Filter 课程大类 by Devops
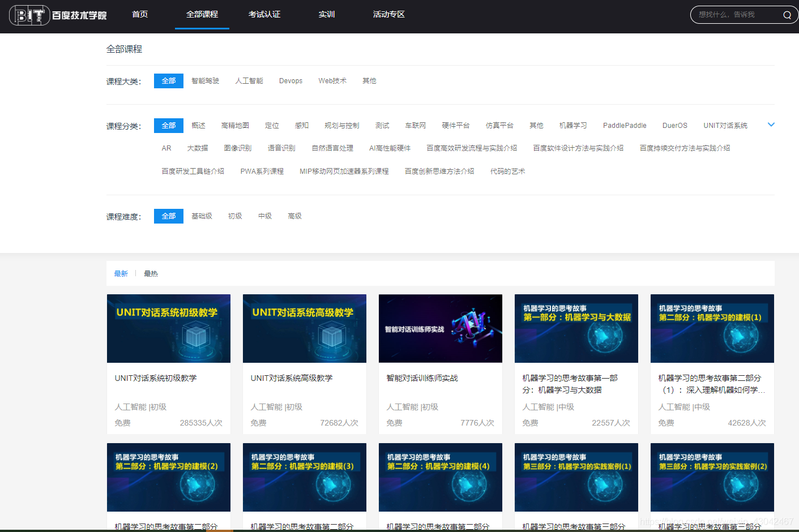The image size is (799, 532). [x=290, y=81]
